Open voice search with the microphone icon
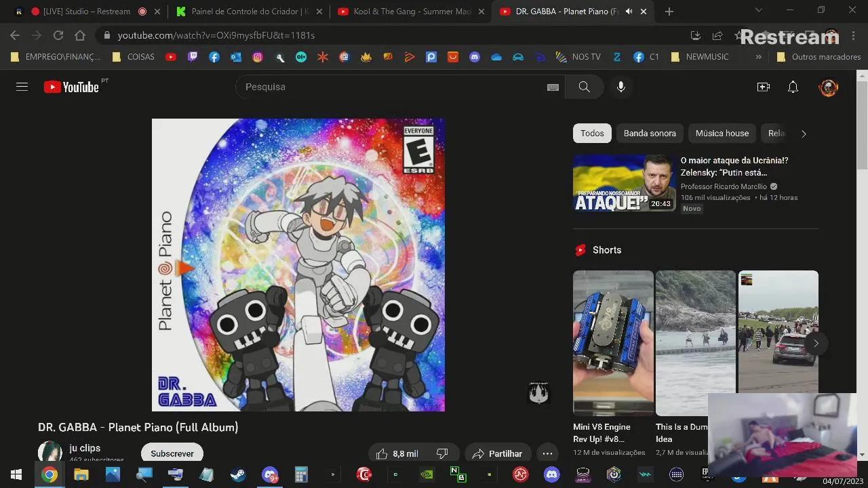Image resolution: width=868 pixels, height=488 pixels. (620, 87)
